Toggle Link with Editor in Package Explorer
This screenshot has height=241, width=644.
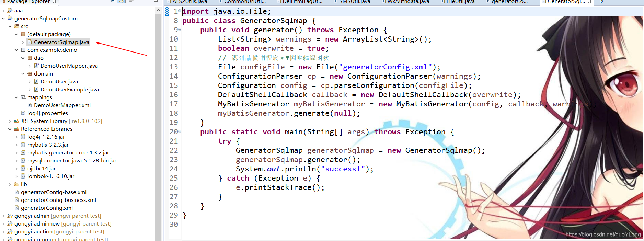tap(121, 1)
